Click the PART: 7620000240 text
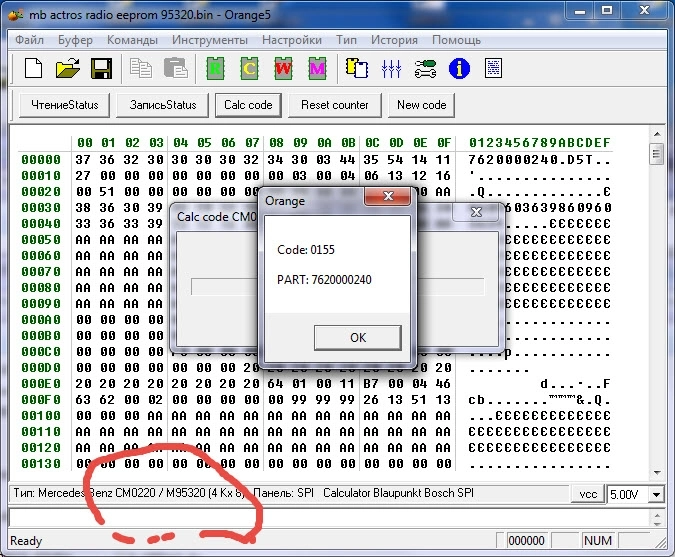 [x=324, y=280]
